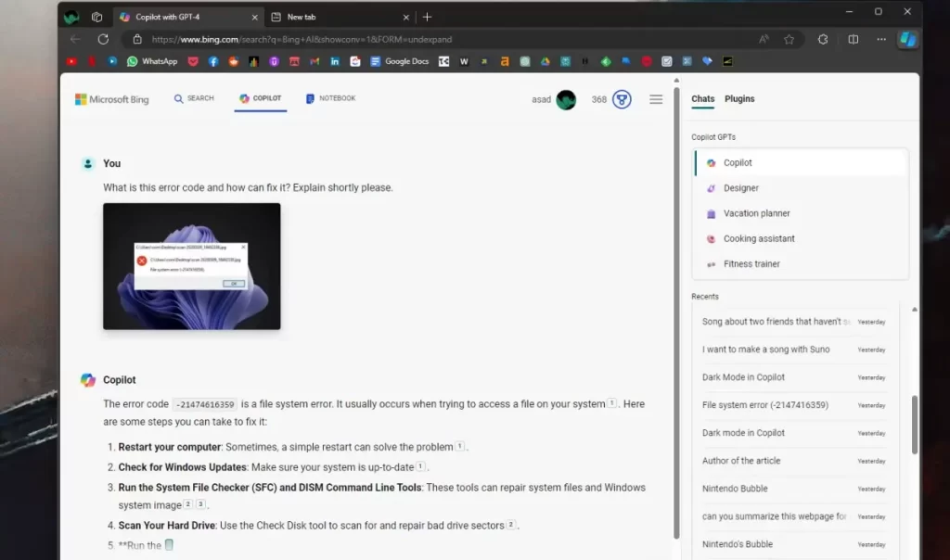Screen dimensions: 950x560
Task: Open the Copilot sidebar icon
Action: pyautogui.click(x=907, y=39)
